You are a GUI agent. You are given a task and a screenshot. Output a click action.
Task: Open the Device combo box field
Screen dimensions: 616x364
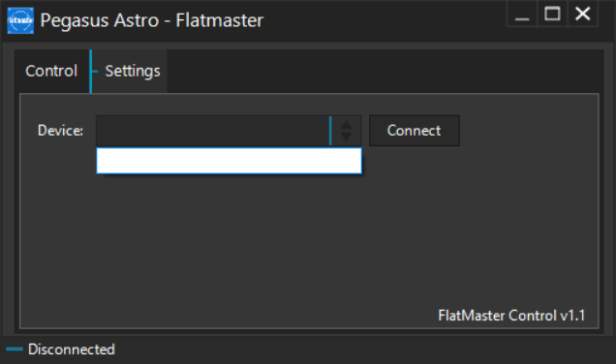(x=213, y=131)
